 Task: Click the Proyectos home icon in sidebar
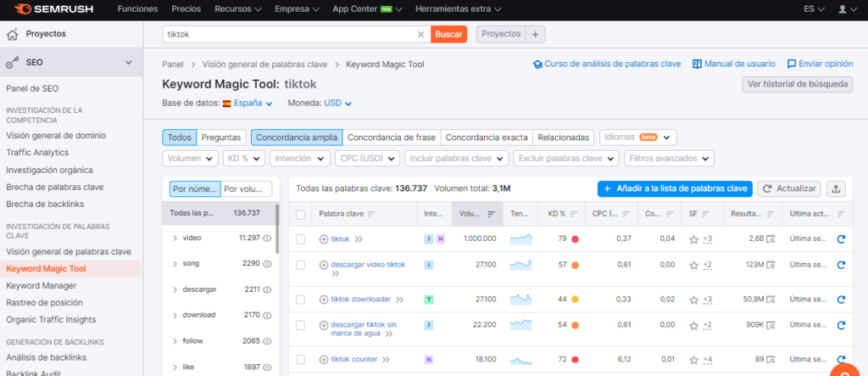coord(13,35)
